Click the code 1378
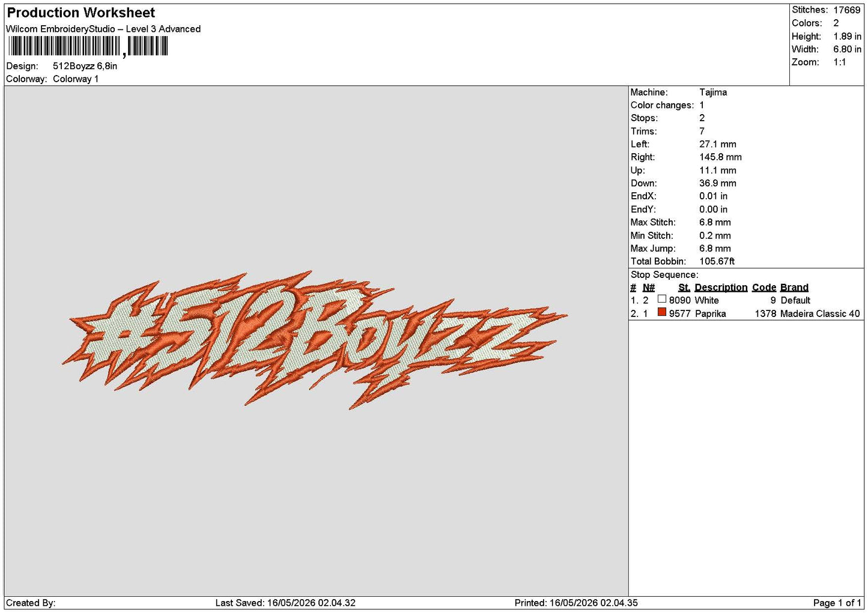 tap(765, 313)
